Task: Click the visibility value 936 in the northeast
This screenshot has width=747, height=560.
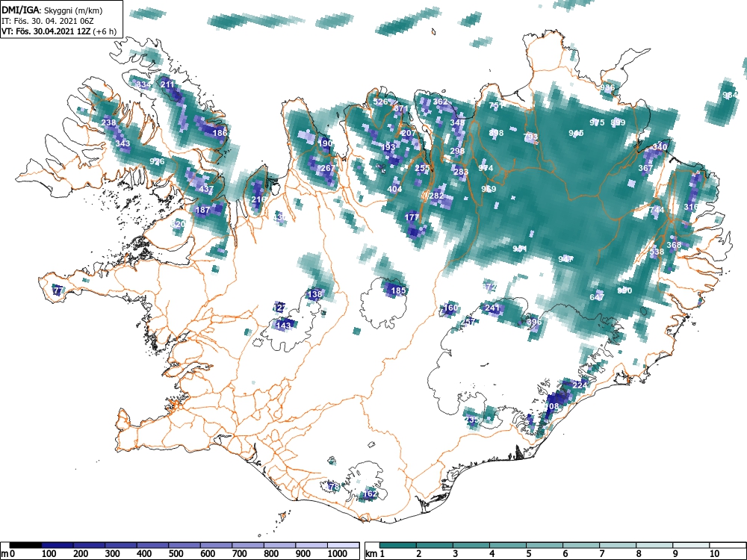Action: [607, 87]
